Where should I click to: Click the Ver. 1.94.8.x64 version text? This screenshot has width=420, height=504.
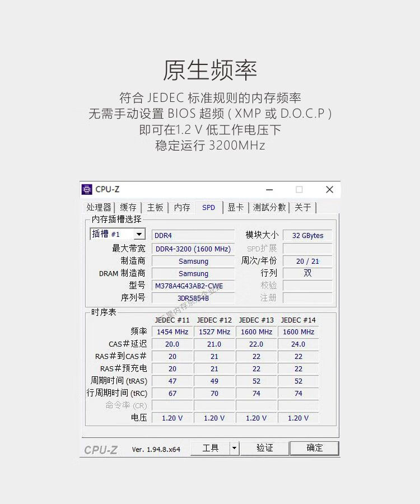tap(156, 449)
